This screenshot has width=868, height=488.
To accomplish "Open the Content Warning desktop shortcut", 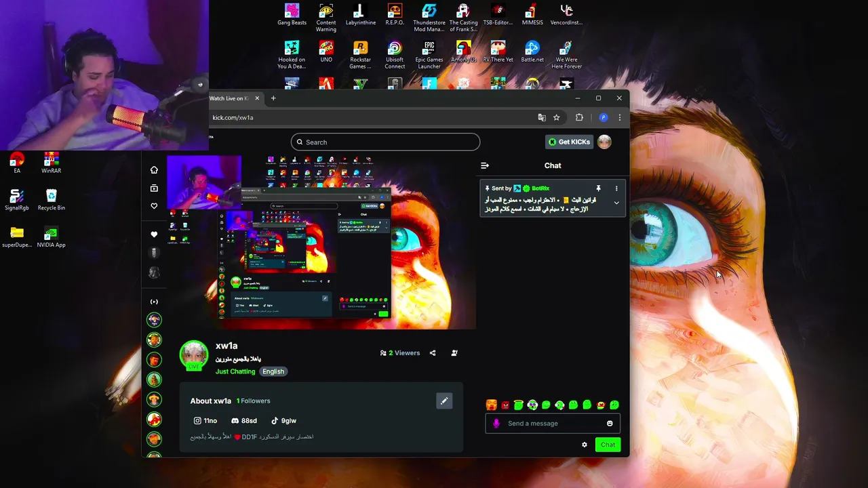I will click(326, 18).
